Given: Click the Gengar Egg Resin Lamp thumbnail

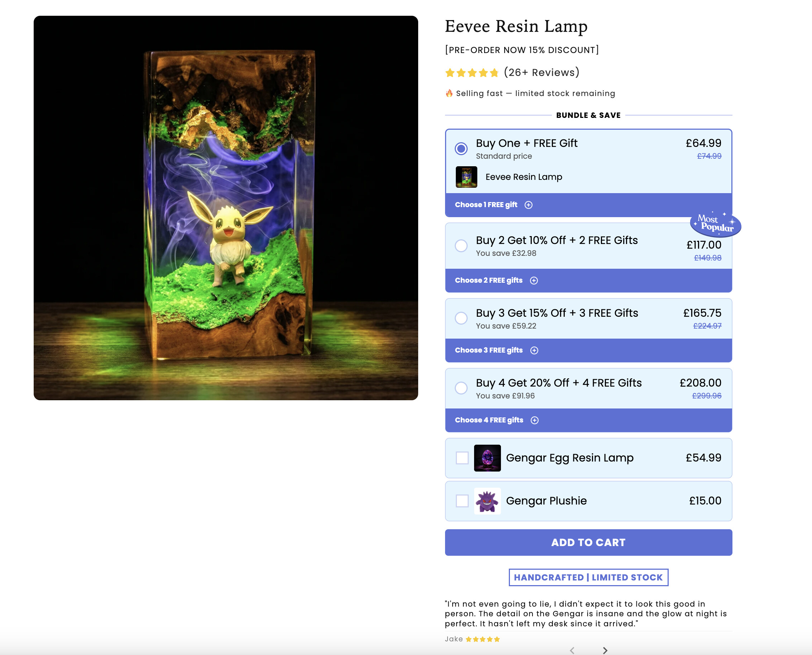Looking at the screenshot, I should [x=487, y=458].
